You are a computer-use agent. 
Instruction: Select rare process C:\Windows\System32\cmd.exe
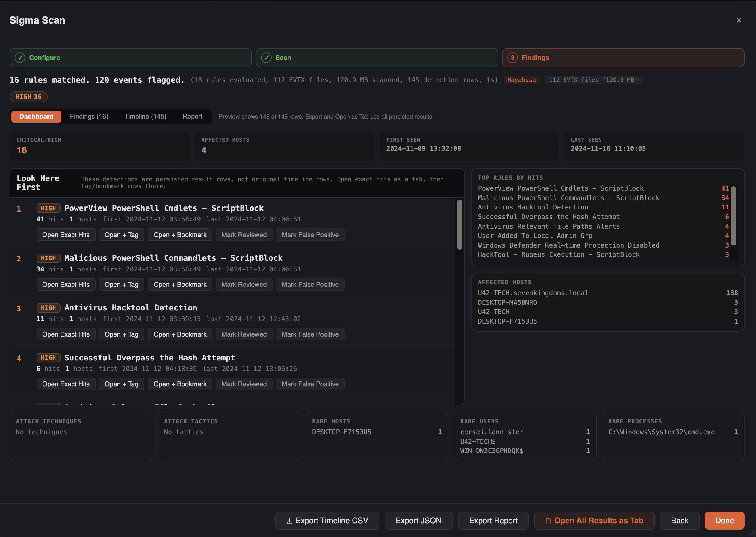pyautogui.click(x=673, y=432)
